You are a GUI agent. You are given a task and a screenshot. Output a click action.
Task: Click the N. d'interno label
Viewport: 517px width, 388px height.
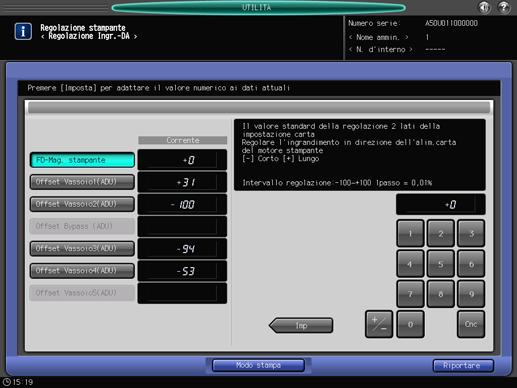coord(381,50)
